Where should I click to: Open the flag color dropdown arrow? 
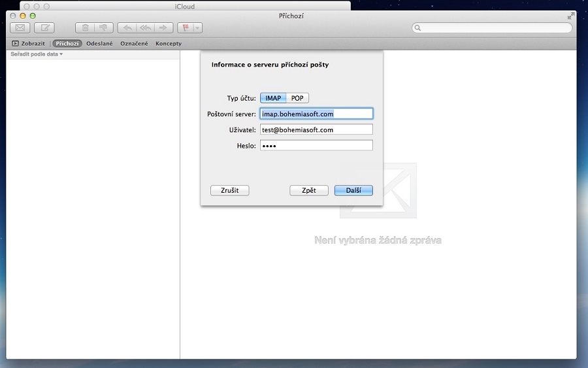point(197,27)
